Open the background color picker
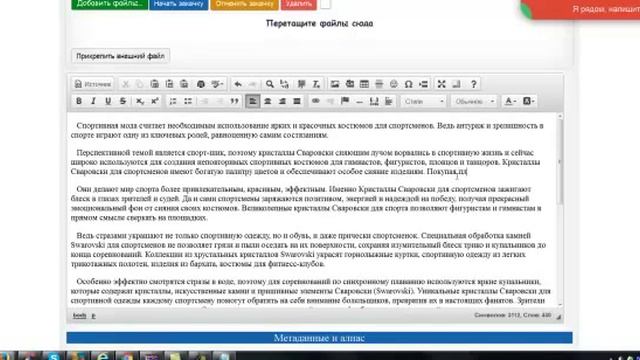 point(528,101)
